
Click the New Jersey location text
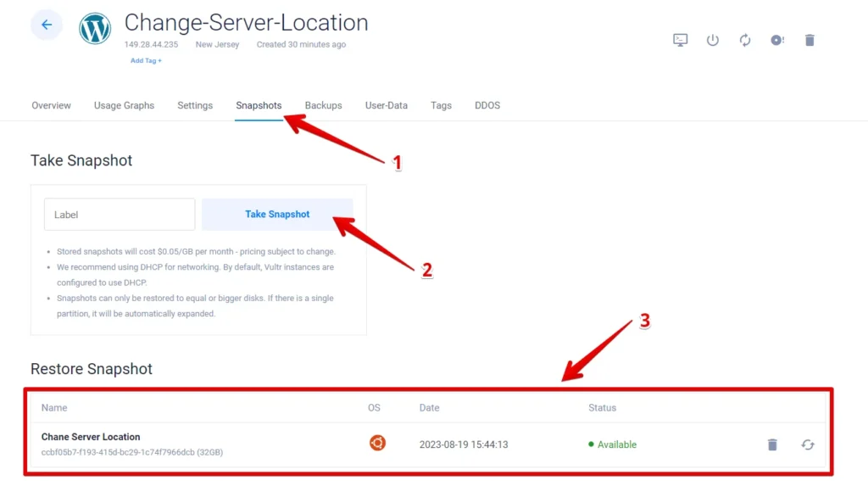pos(217,44)
